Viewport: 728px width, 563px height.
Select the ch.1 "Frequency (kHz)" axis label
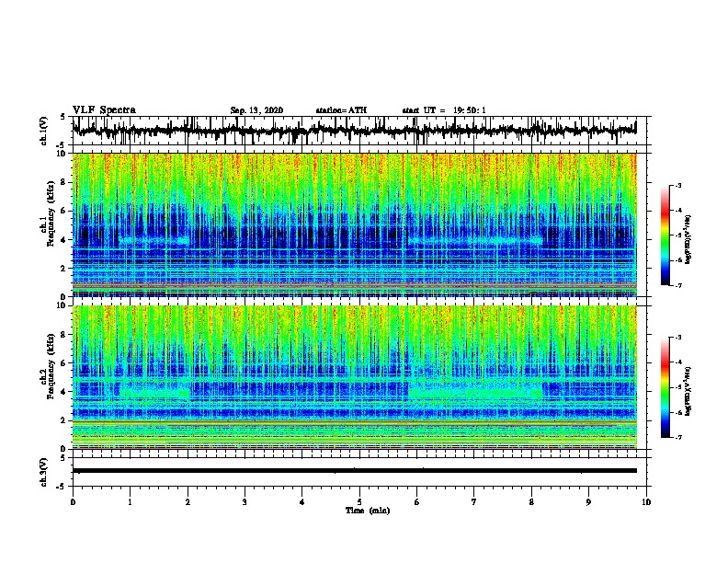coord(51,214)
